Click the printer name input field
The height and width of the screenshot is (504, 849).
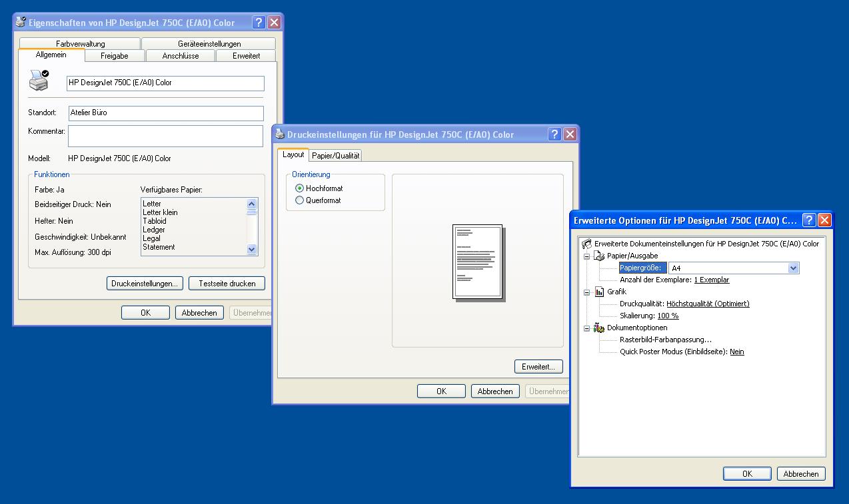pyautogui.click(x=165, y=83)
